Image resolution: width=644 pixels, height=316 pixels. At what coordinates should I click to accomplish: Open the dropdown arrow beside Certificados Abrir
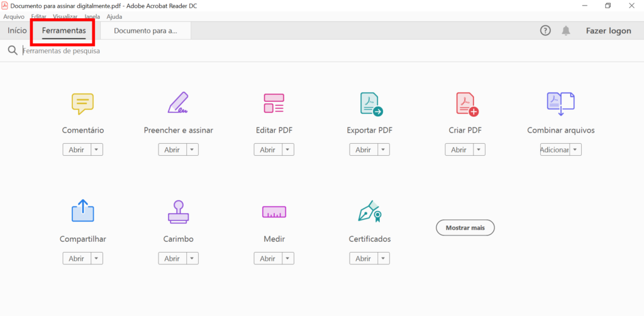coord(383,258)
